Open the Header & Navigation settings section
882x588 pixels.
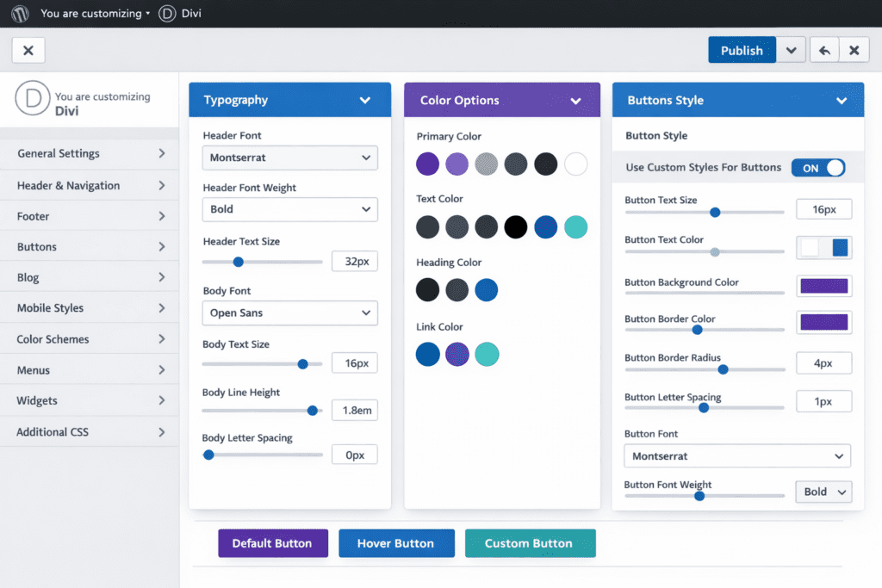[90, 184]
